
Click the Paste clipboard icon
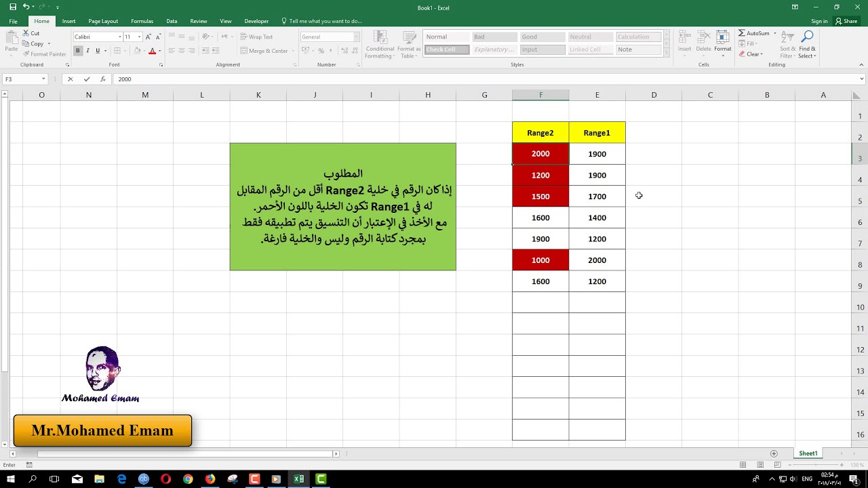point(12,41)
